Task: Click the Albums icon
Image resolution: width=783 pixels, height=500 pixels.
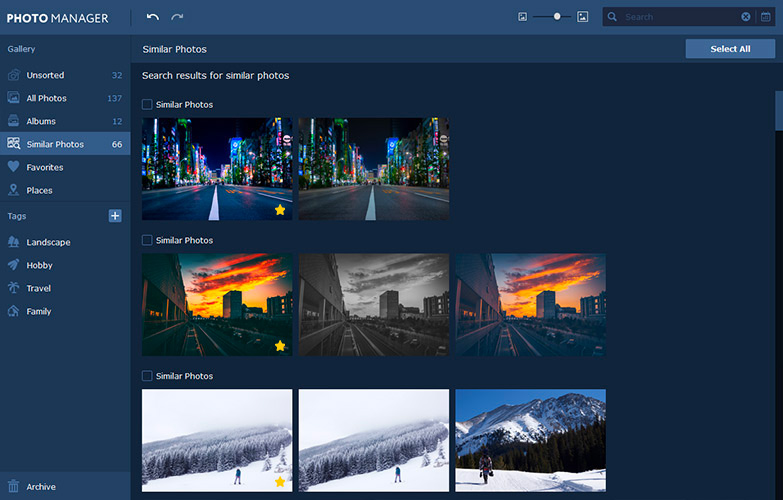Action: (13, 121)
